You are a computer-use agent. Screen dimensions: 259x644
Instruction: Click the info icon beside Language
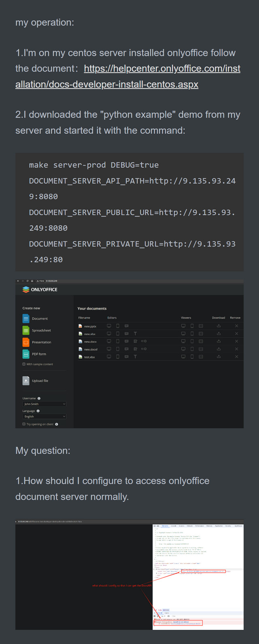tap(38, 411)
